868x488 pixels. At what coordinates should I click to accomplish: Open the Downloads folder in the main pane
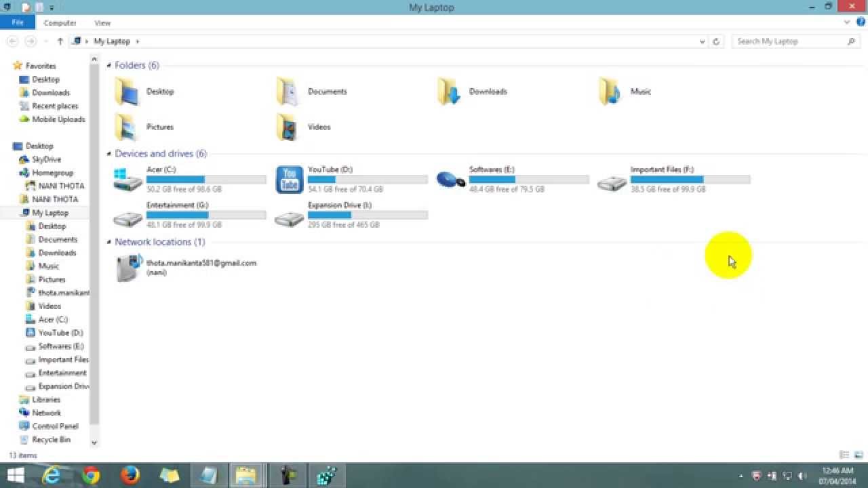(488, 91)
